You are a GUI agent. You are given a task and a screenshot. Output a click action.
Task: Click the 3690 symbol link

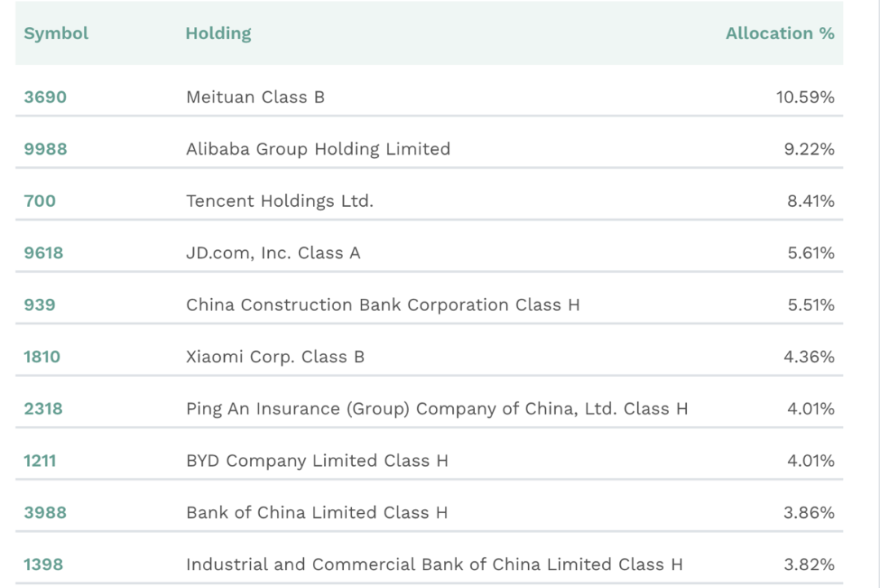click(45, 97)
